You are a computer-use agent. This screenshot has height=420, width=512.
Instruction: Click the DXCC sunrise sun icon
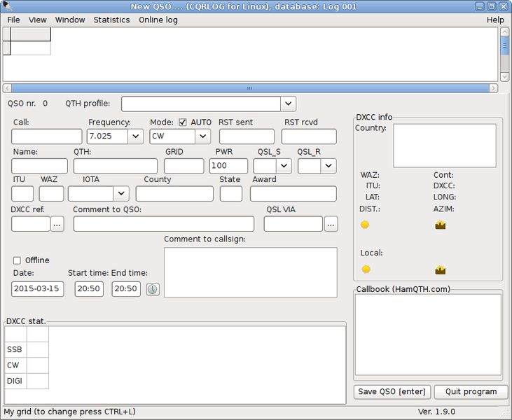pos(365,225)
